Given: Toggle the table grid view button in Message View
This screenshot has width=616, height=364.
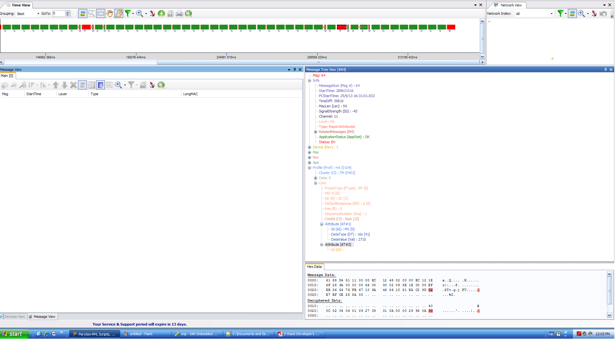Looking at the screenshot, I should click(x=100, y=85).
